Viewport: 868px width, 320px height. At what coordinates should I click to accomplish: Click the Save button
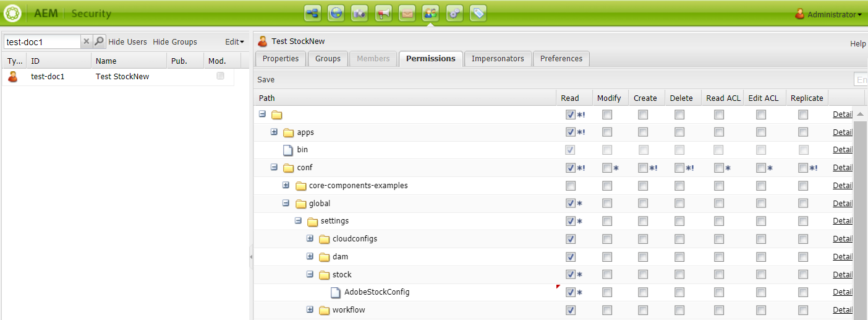pos(266,80)
